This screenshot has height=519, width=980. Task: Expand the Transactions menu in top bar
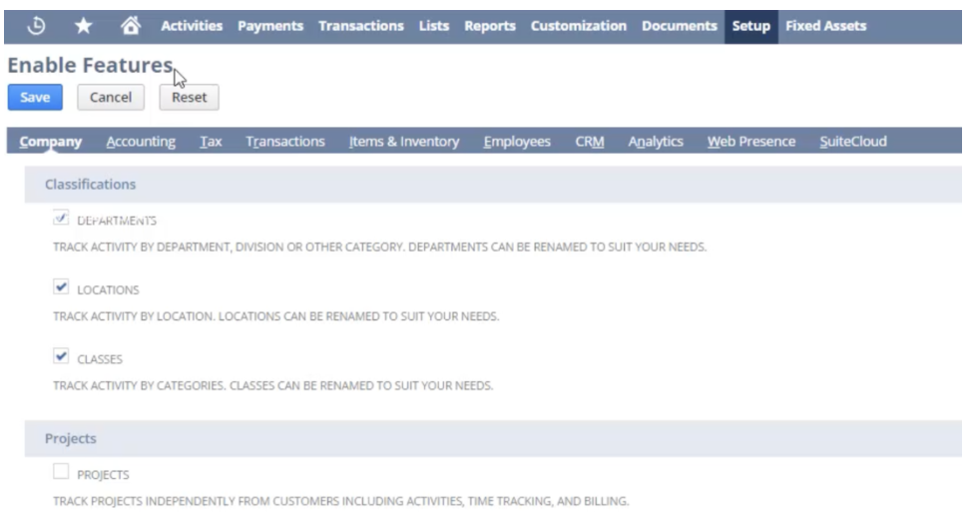360,26
